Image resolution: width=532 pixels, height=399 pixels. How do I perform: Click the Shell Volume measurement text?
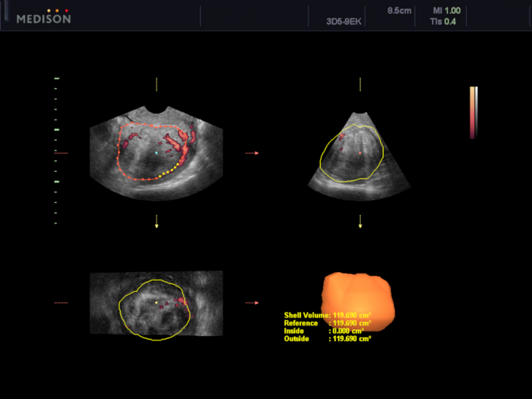pos(328,315)
